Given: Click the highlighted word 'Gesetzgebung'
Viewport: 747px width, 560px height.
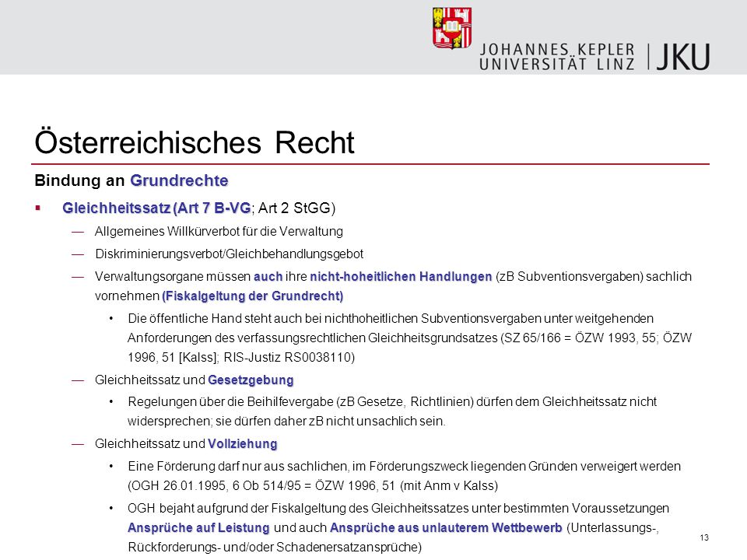Looking at the screenshot, I should tap(251, 380).
